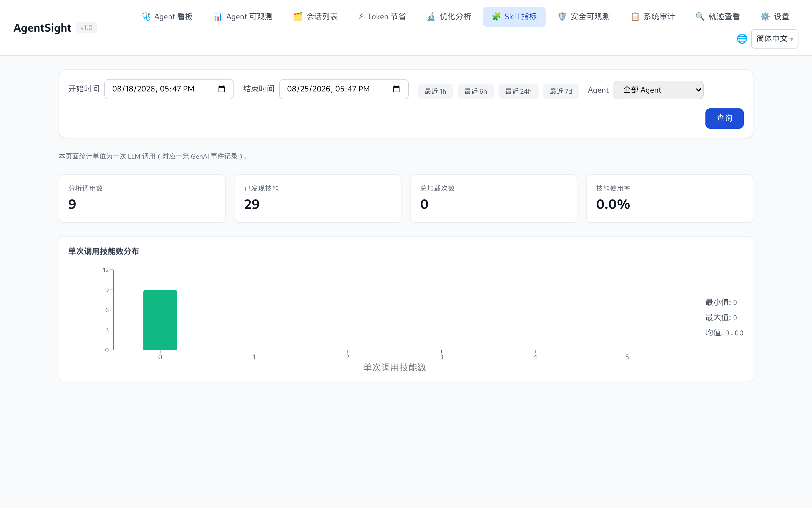812x508 pixels.
Task: Open the 安全可观测 tab
Action: 584,17
